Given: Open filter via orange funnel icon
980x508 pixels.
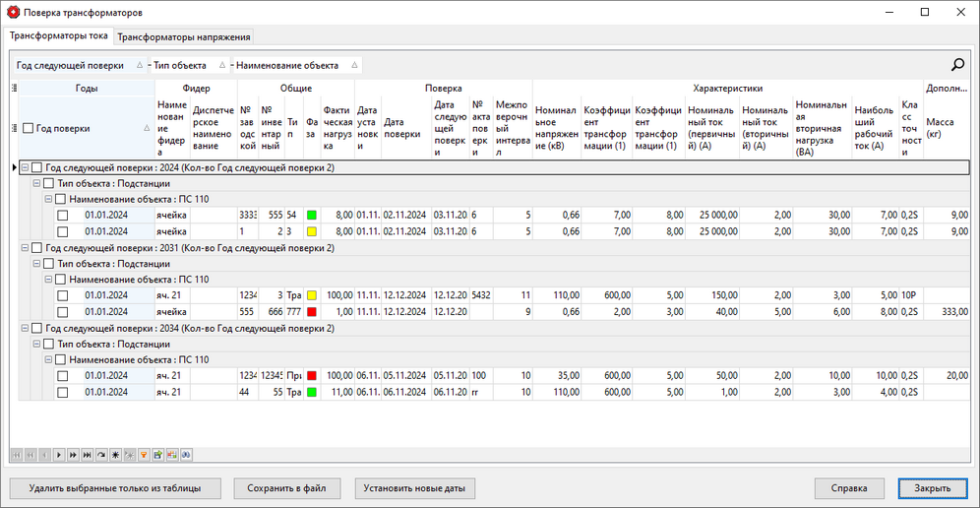Looking at the screenshot, I should click(x=144, y=455).
